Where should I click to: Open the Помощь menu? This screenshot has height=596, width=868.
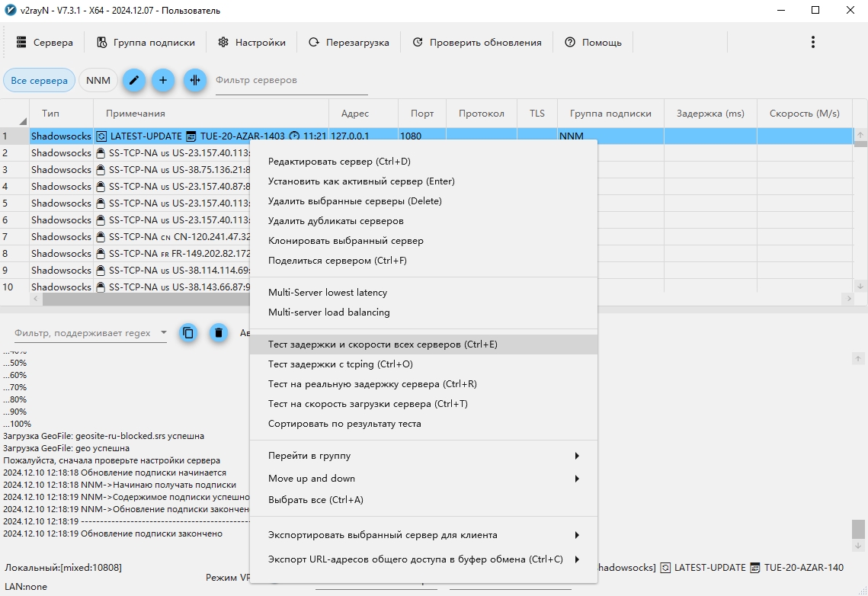(x=594, y=42)
